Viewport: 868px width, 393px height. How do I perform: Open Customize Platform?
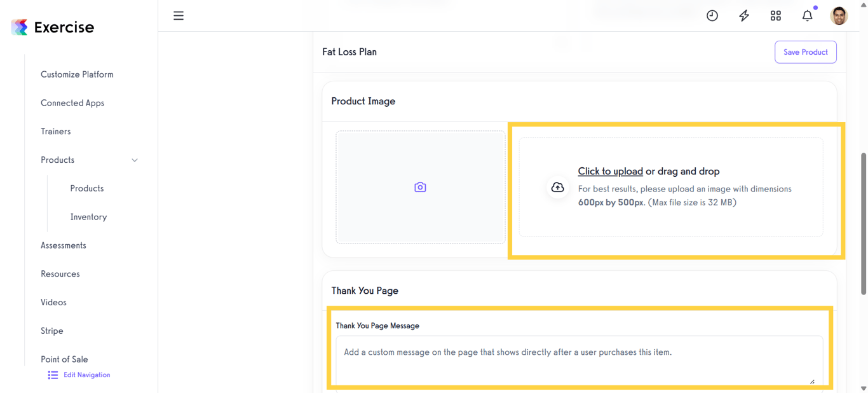coord(77,74)
